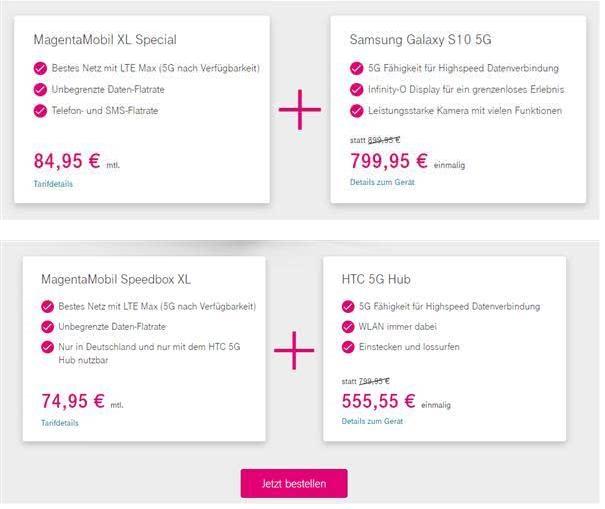The height and width of the screenshot is (509, 605).
Task: Click checkmark next to Leistungsstarke Kamera feature
Action: point(358,110)
